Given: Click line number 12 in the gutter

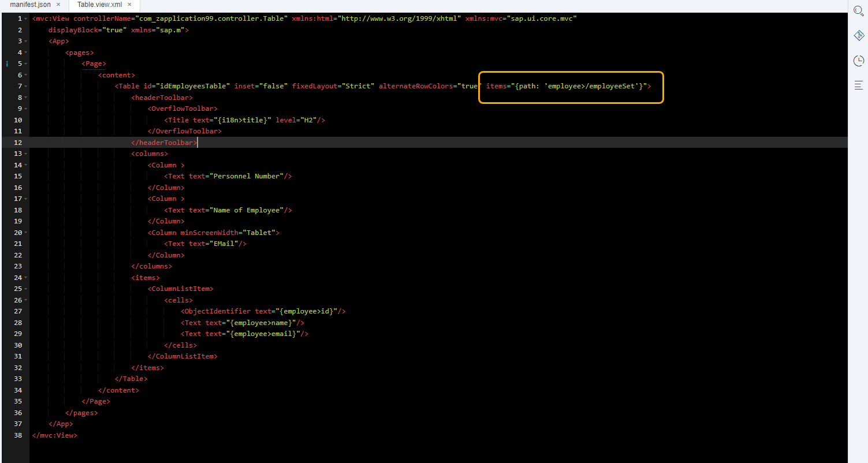Looking at the screenshot, I should (x=17, y=142).
